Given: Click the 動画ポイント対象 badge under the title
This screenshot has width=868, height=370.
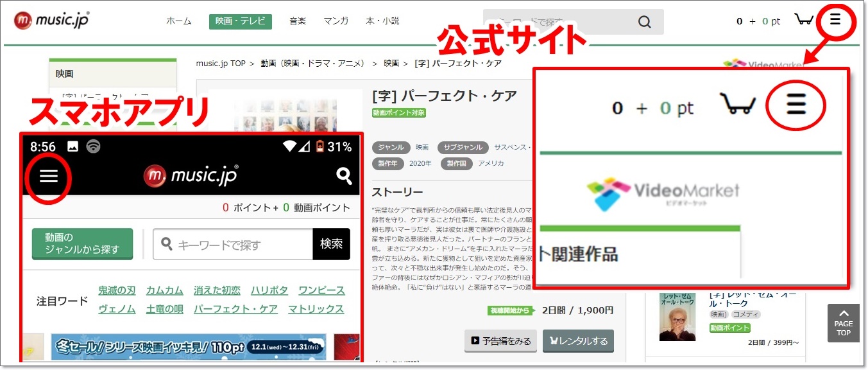Looking at the screenshot, I should [x=399, y=112].
